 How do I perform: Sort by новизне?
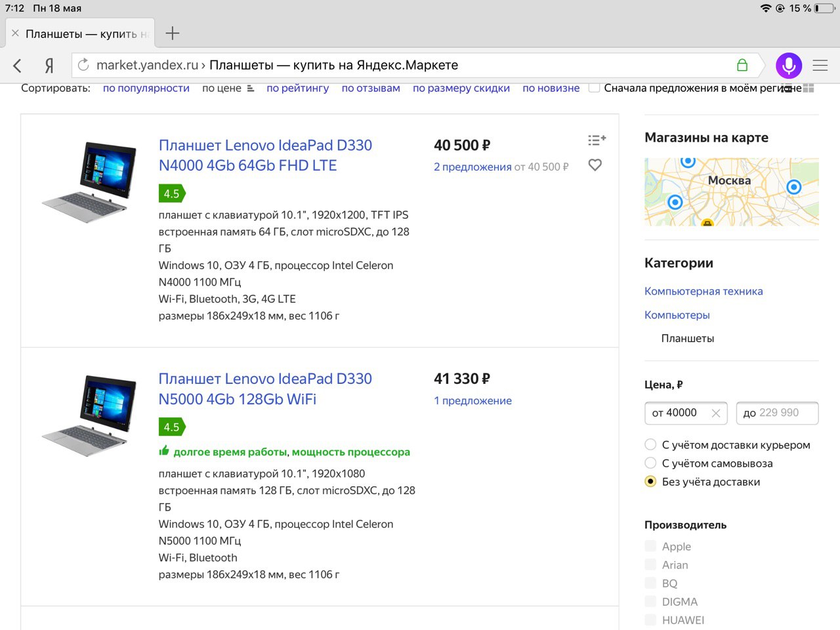(x=551, y=88)
